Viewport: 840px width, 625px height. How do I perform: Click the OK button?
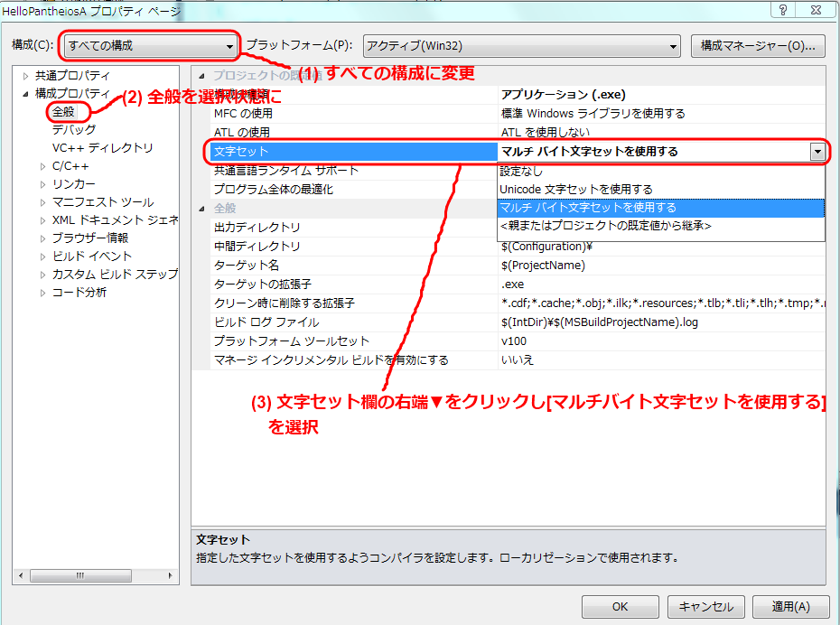click(620, 606)
